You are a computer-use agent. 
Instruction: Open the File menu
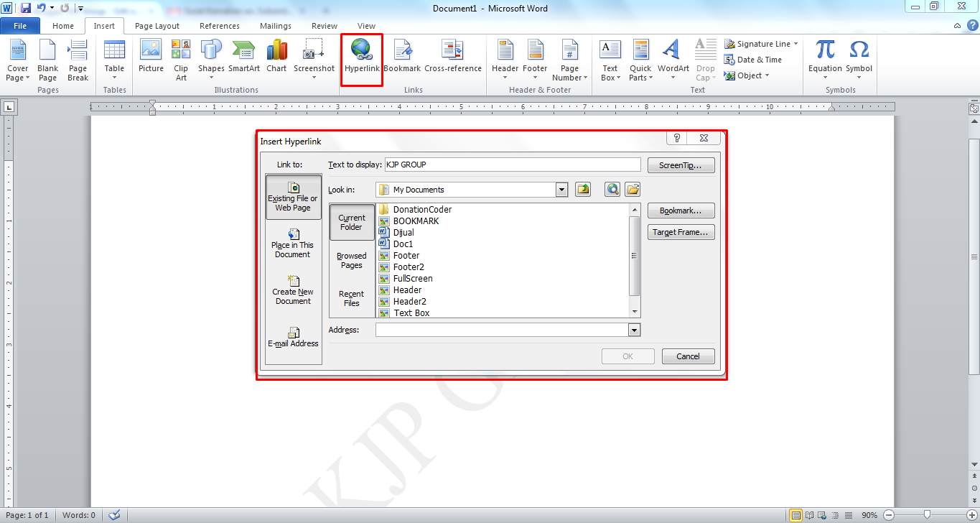click(x=21, y=25)
